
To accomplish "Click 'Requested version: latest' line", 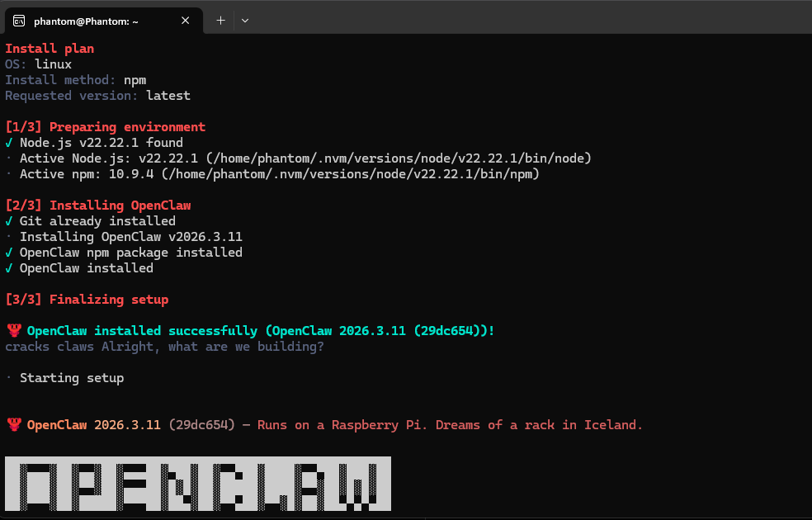I will (x=98, y=96).
